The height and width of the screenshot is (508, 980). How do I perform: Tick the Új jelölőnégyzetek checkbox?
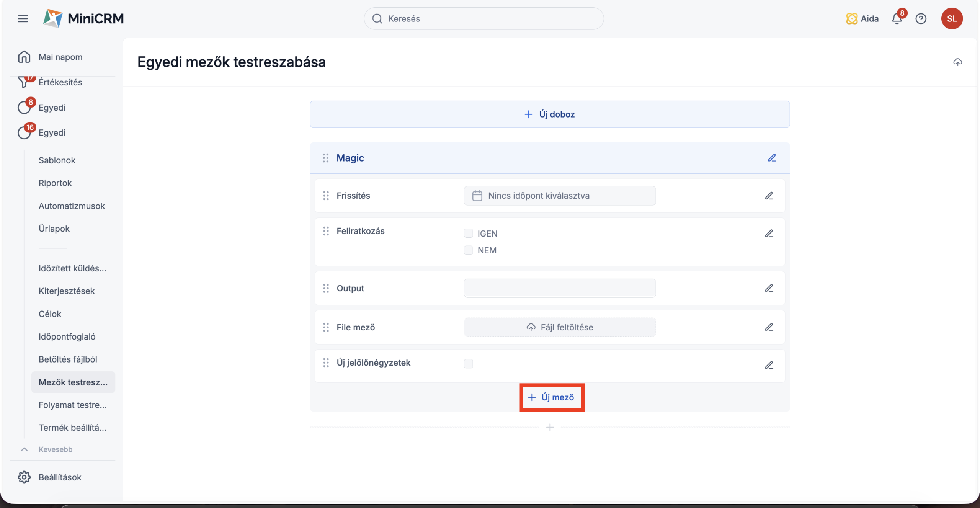[x=468, y=363]
